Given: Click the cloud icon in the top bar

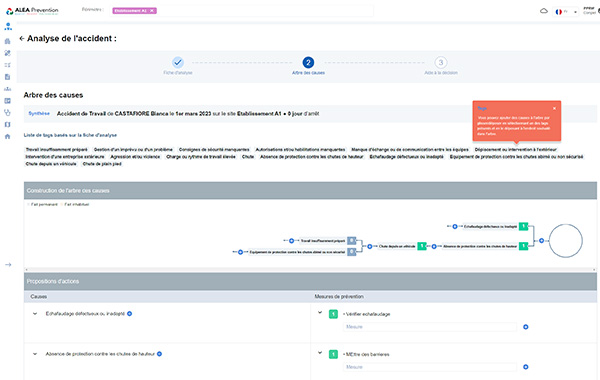Looking at the screenshot, I should [544, 11].
